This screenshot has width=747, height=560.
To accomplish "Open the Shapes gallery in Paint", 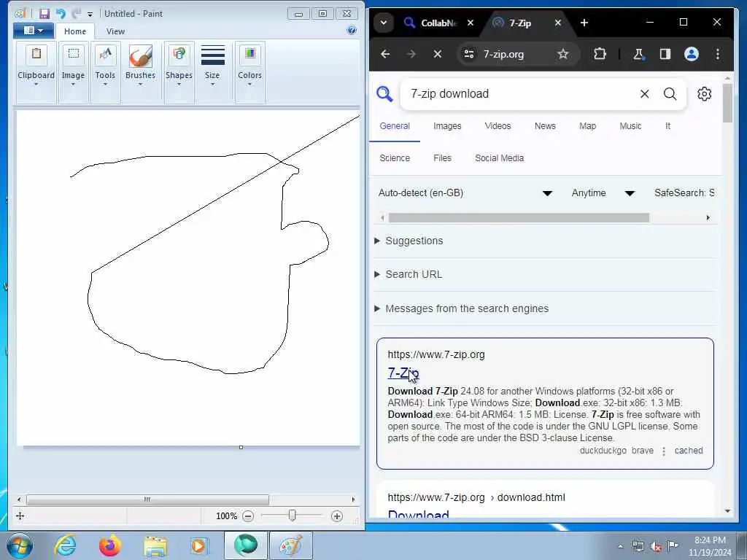I will (179, 72).
